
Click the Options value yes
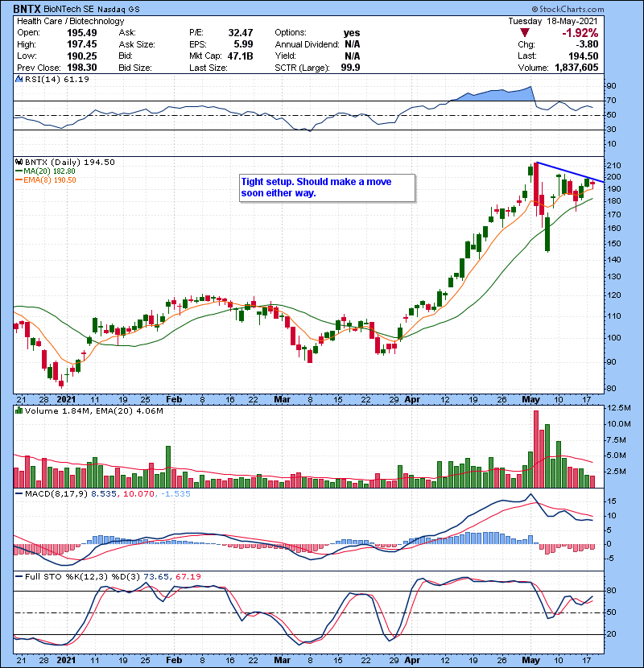coord(352,33)
